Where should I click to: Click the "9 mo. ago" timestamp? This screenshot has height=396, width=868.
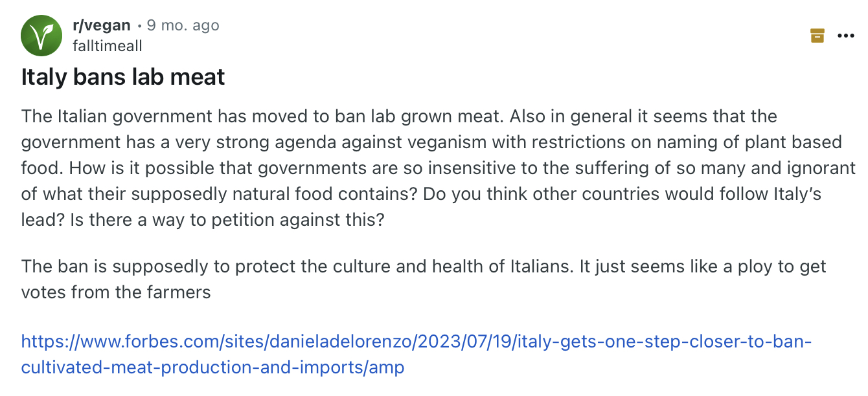(183, 26)
